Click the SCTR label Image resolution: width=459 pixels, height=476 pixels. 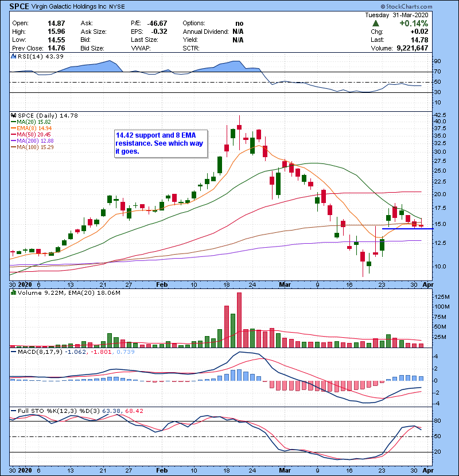click(191, 48)
